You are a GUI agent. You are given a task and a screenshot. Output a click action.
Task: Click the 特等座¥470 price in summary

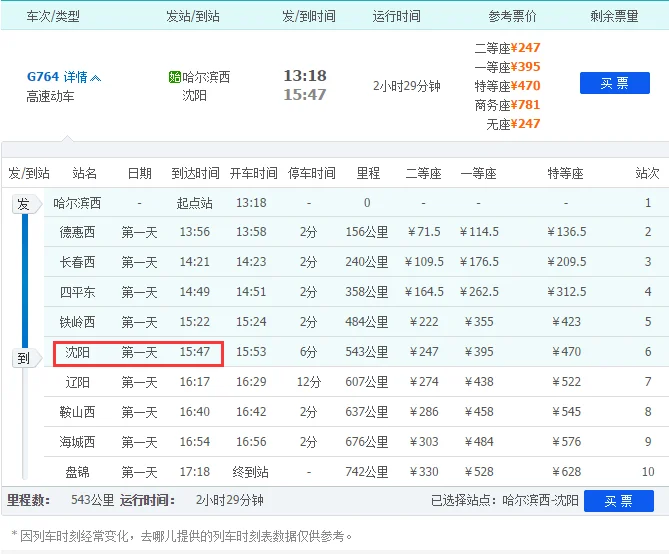507,86
